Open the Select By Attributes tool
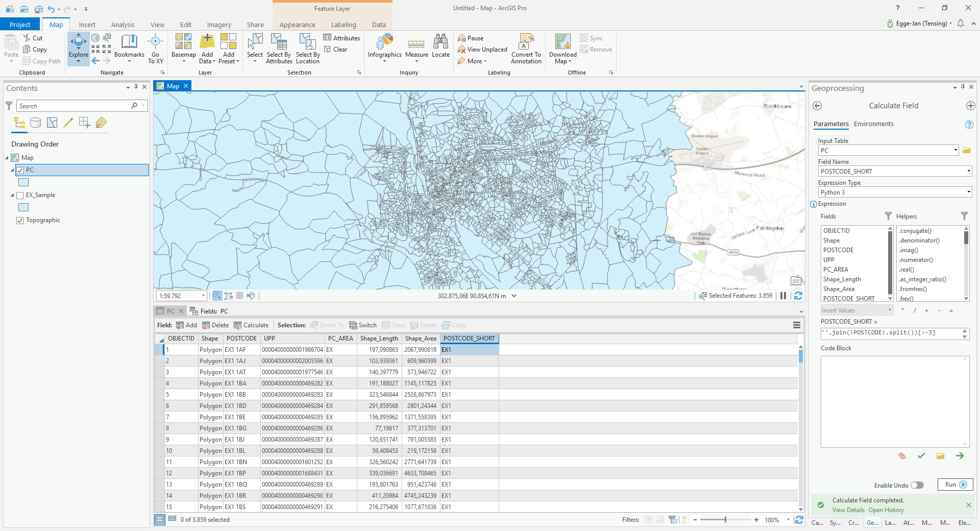This screenshot has height=531, width=980. (x=278, y=49)
